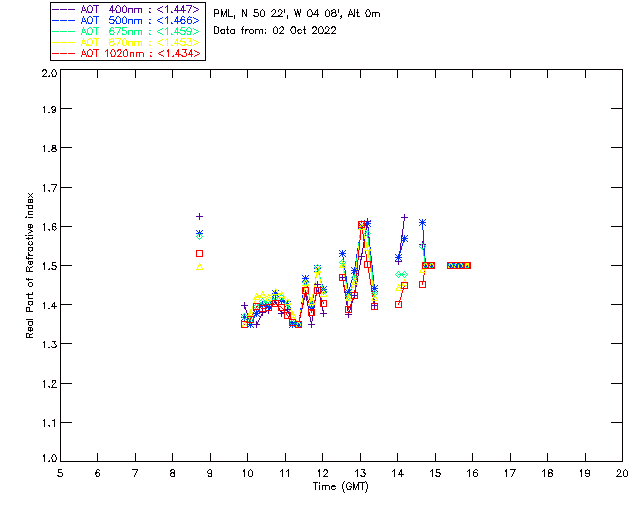Click the mean value '<1.447>' in legend

[178, 9]
